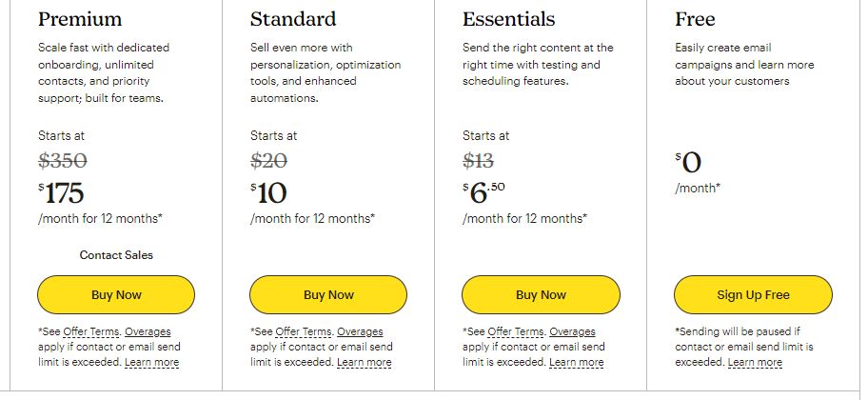Select the Free plan title

click(696, 19)
